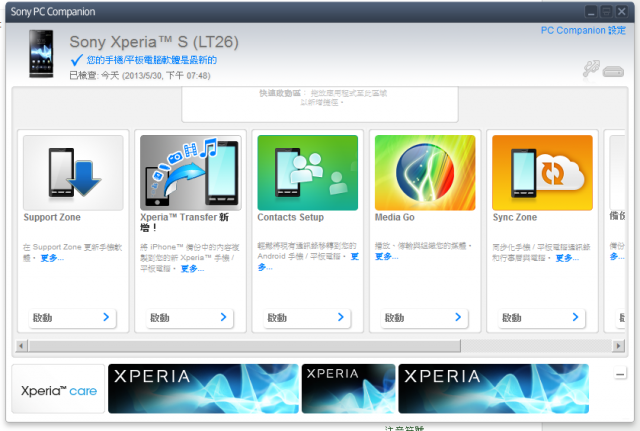This screenshot has width=640, height=431.
Task: Click the last-checked date line
Action: (140, 76)
